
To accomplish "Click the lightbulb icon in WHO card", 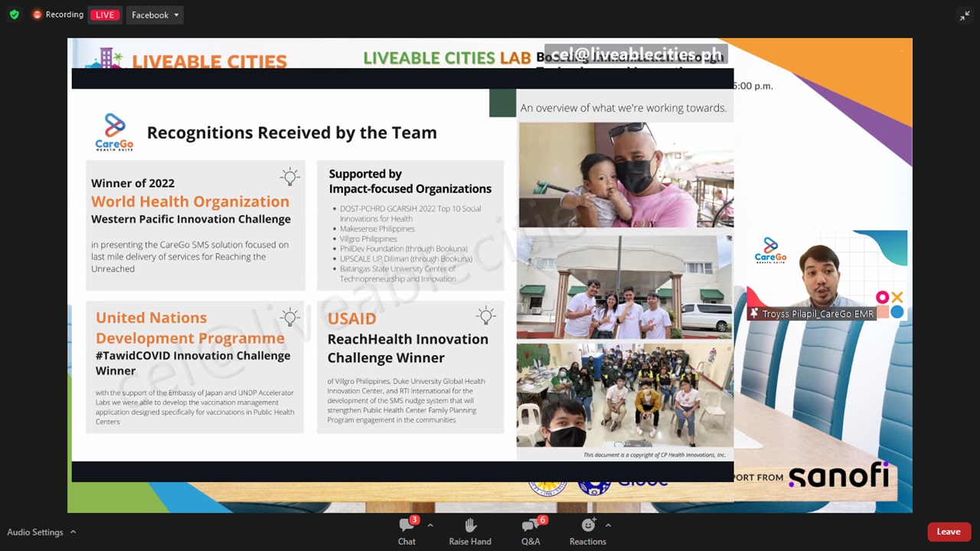I will tap(289, 177).
